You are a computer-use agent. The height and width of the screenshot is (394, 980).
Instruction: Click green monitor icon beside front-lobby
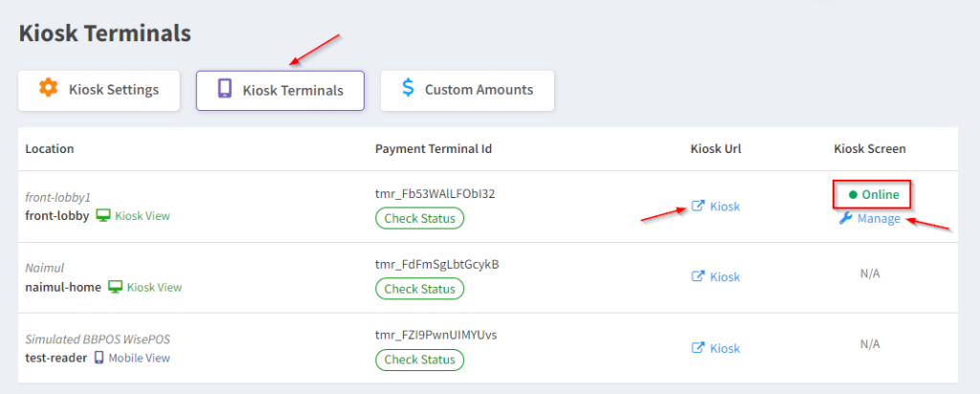103,216
